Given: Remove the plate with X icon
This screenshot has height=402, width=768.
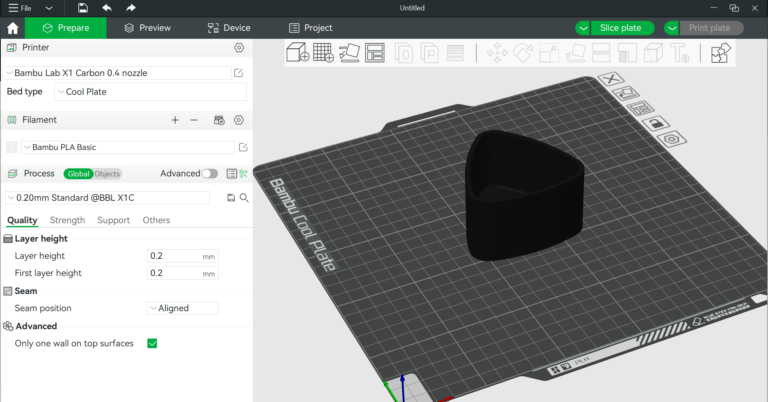Looking at the screenshot, I should pos(610,78).
